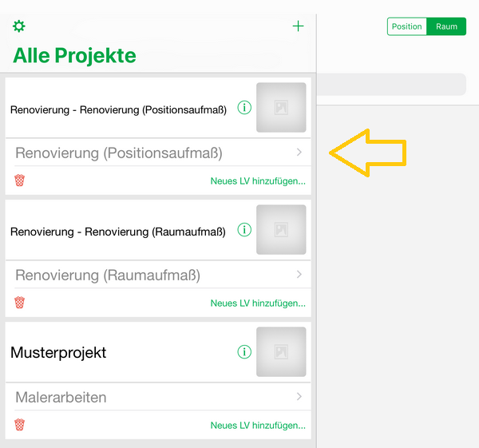Screen dimensions: 479x448
Task: Expand Renovierung (Raumaufmaß) chevron
Action: click(x=299, y=275)
